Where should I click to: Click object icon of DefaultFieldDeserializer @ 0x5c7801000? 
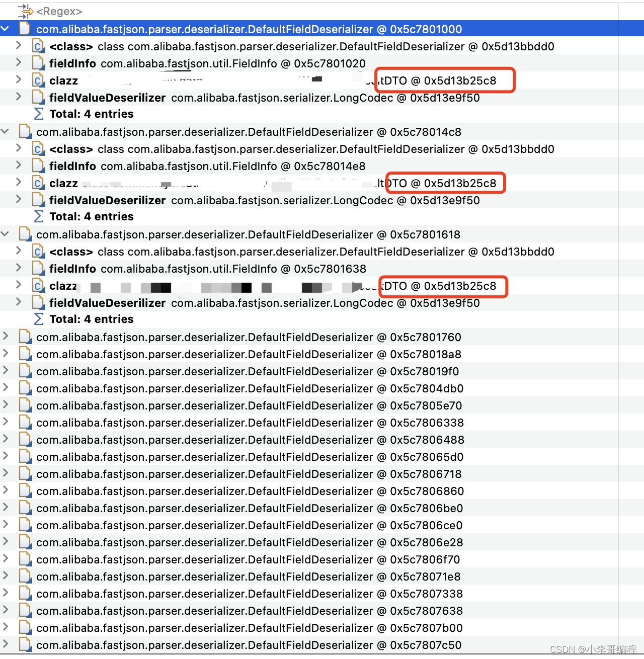[25, 29]
